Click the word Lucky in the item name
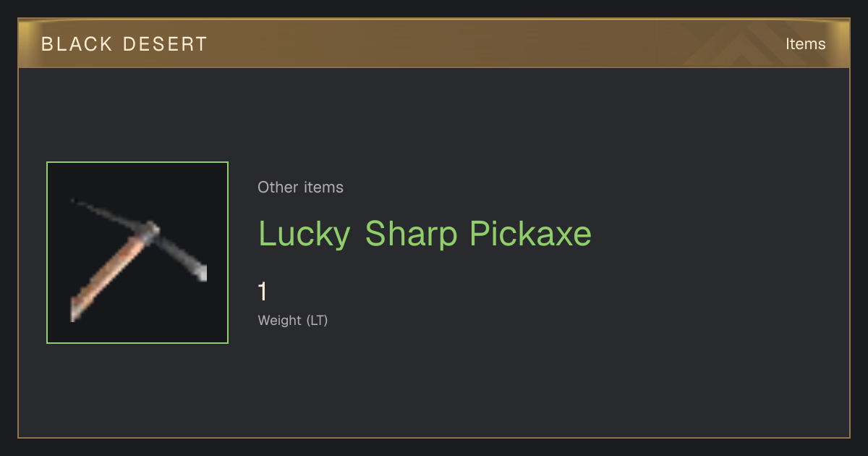The height and width of the screenshot is (456, 868). pos(305,234)
